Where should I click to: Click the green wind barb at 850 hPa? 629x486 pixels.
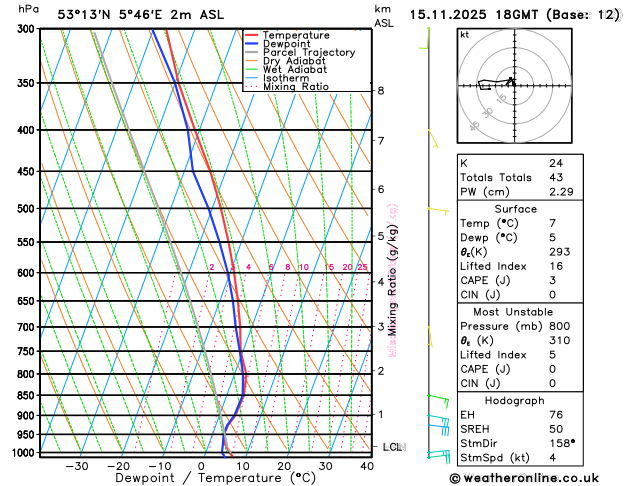[438, 400]
